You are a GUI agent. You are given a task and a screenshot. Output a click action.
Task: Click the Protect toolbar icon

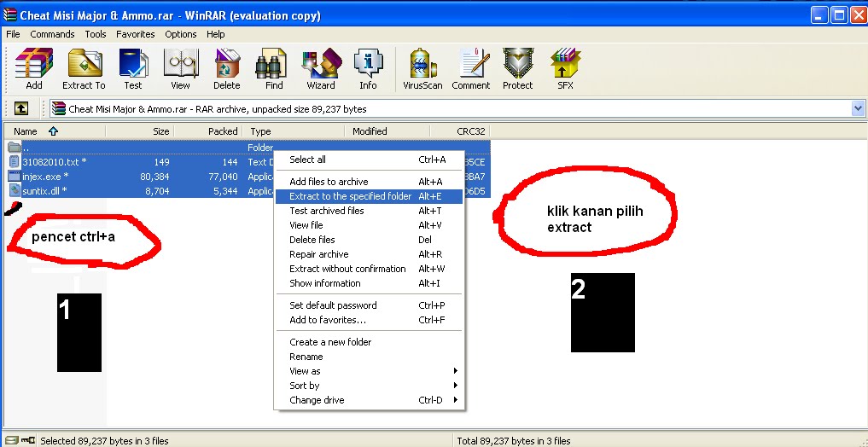coord(517,62)
